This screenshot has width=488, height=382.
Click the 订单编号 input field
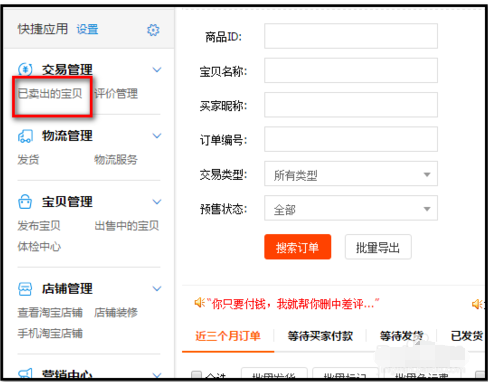coord(351,139)
